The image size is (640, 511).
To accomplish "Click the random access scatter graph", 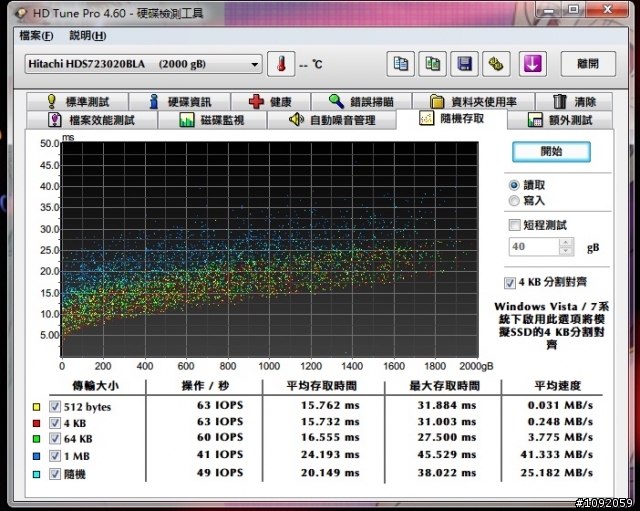I will pos(270,250).
